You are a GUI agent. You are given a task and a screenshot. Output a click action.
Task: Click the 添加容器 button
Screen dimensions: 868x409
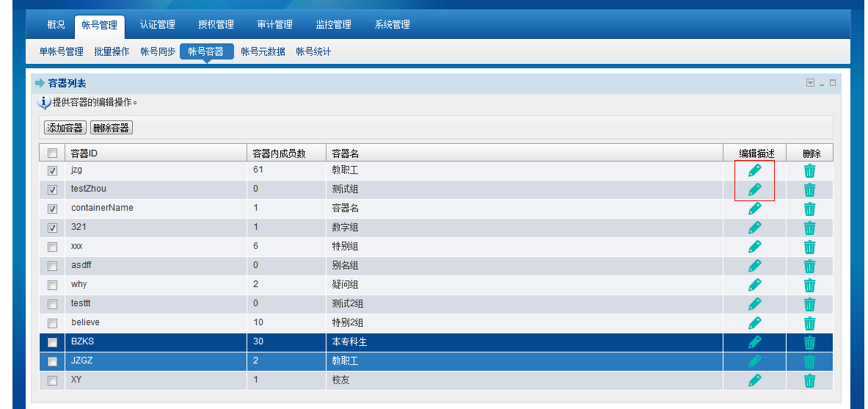point(65,128)
